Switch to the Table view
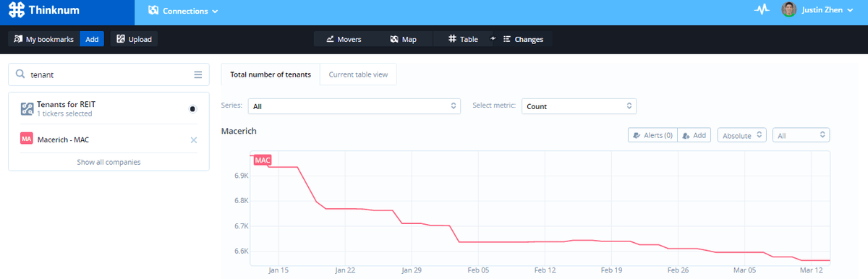 coord(463,39)
